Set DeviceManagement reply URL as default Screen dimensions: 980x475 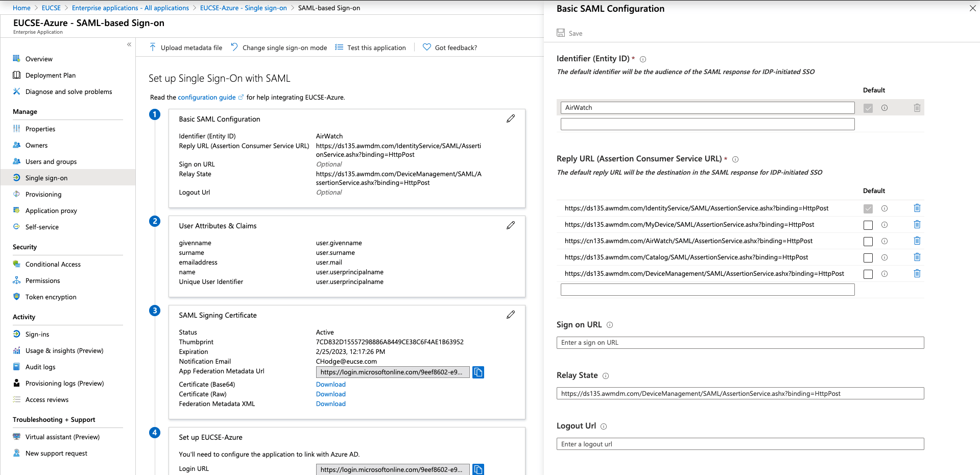(x=868, y=274)
